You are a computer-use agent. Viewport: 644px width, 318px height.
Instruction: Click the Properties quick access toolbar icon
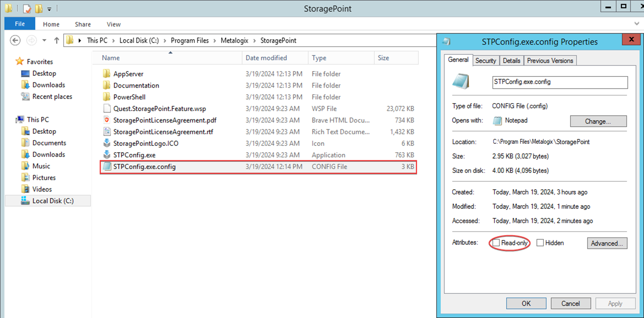pyautogui.click(x=27, y=8)
